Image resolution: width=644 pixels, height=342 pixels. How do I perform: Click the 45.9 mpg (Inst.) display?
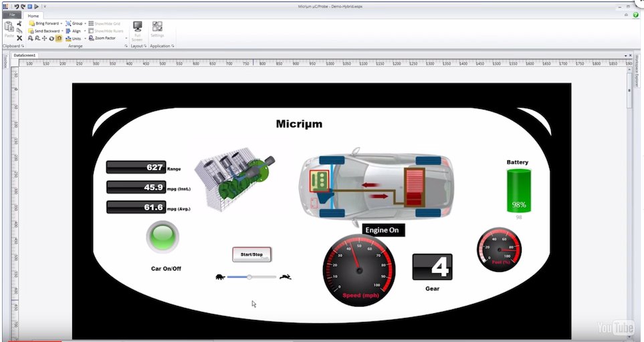(136, 188)
